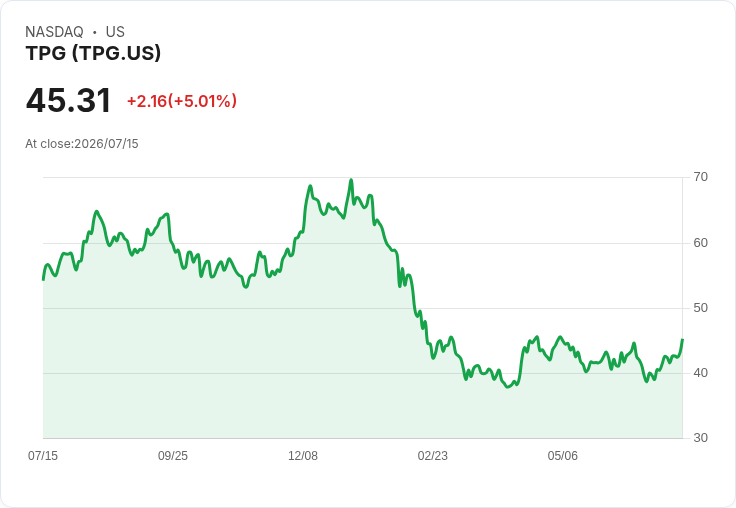Select the 07/15 x-axis date label
The height and width of the screenshot is (508, 736).
pyautogui.click(x=43, y=455)
